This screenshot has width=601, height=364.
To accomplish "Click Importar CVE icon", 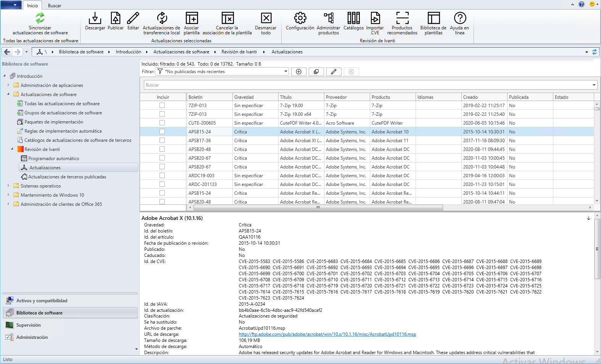I will (x=375, y=18).
